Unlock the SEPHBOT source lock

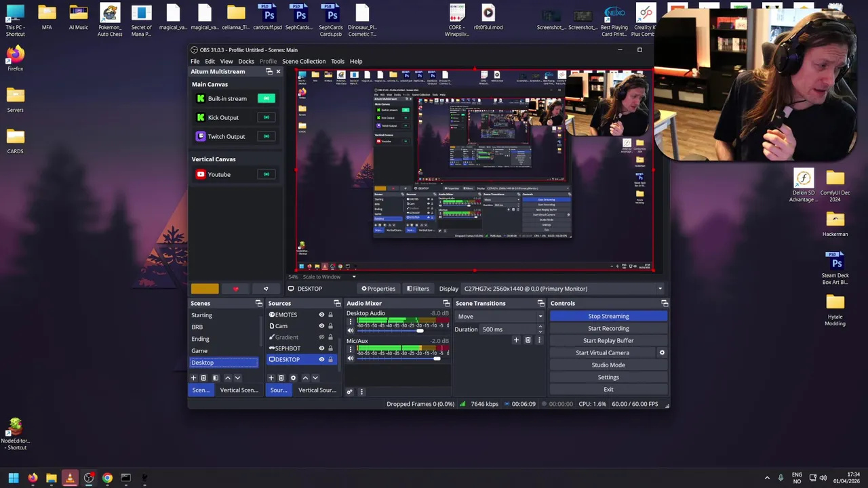tap(330, 348)
